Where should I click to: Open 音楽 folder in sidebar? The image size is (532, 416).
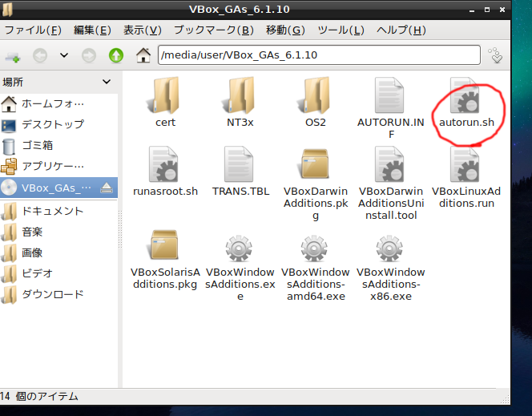(58, 232)
